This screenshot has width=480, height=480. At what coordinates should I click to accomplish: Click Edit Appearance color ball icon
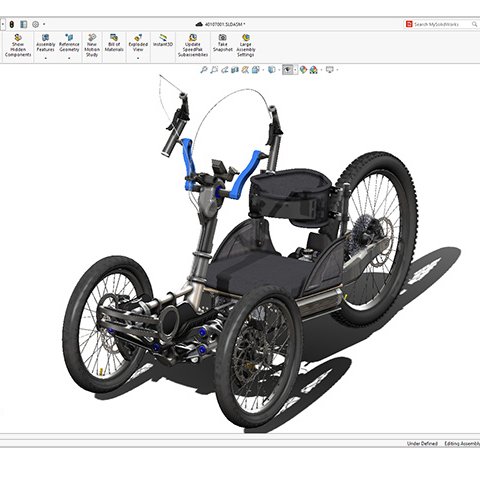click(x=303, y=70)
